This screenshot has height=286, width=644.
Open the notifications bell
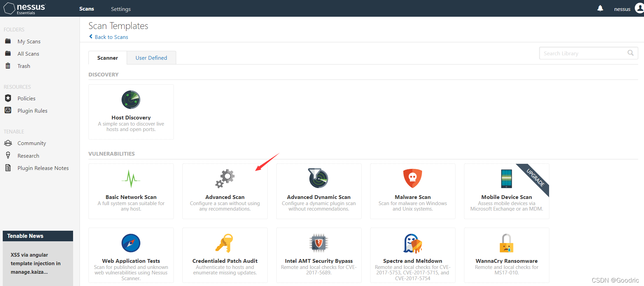[x=600, y=9]
